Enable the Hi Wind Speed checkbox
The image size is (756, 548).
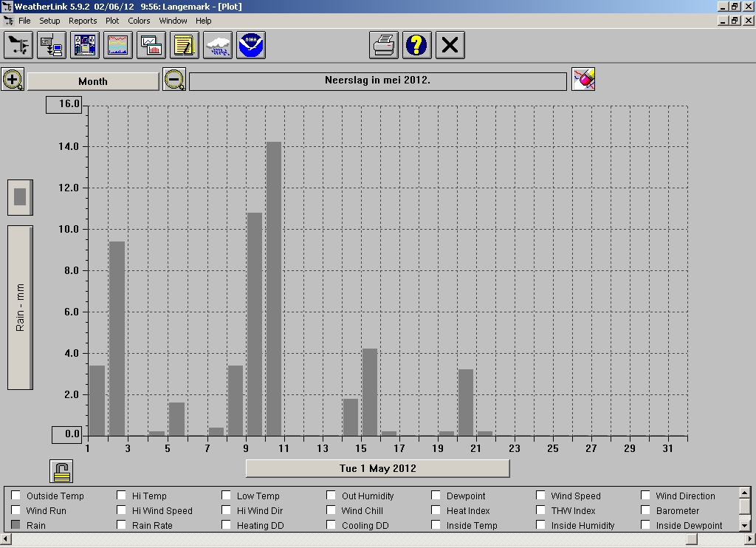pos(122,510)
